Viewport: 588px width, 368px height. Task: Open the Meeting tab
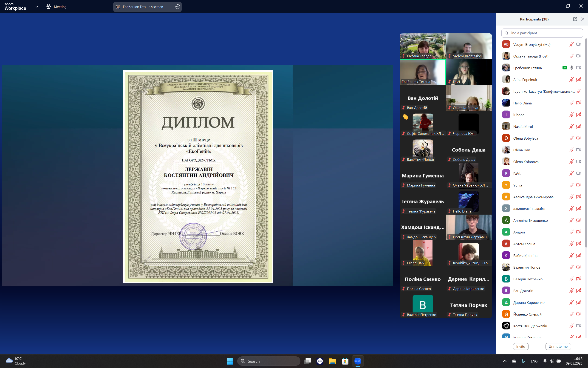(56, 7)
